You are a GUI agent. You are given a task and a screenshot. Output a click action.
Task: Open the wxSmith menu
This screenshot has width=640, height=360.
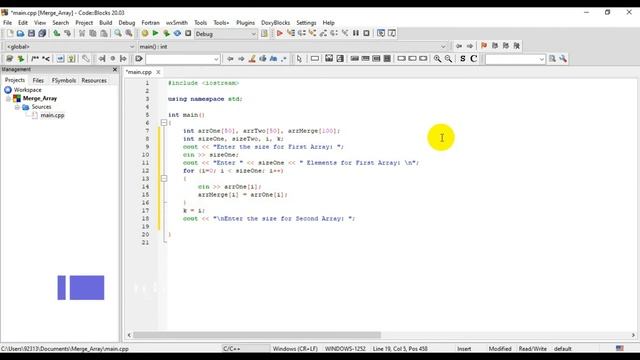click(x=177, y=23)
